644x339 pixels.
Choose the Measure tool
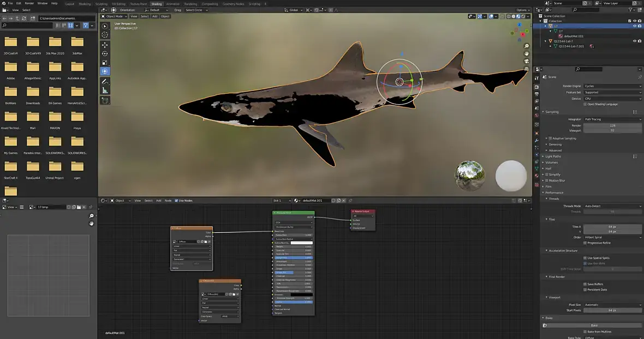(x=105, y=90)
